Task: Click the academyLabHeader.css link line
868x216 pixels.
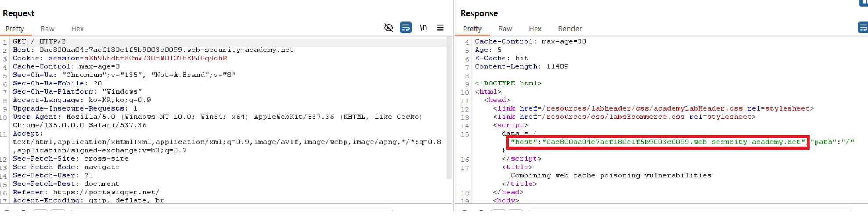Action: pyautogui.click(x=653, y=108)
